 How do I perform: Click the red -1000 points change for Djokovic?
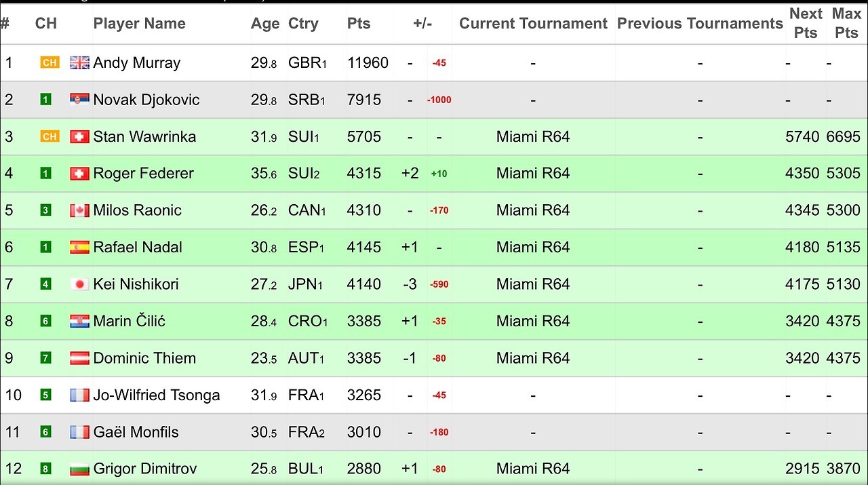coord(439,100)
